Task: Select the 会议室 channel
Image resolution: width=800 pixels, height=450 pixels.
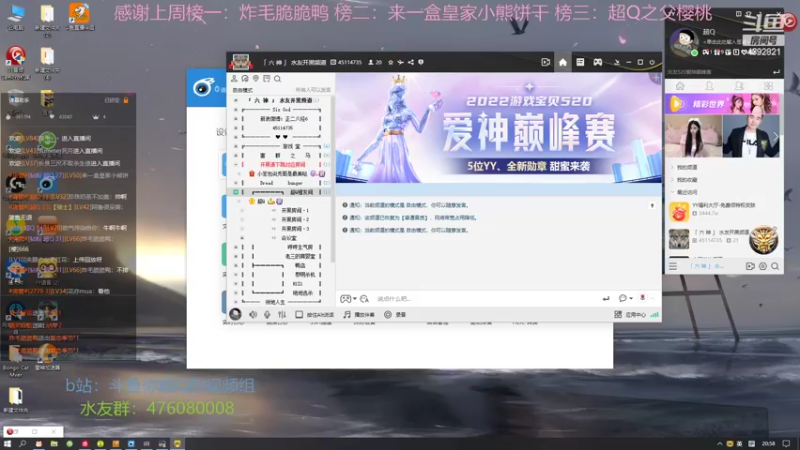Action: (288, 238)
